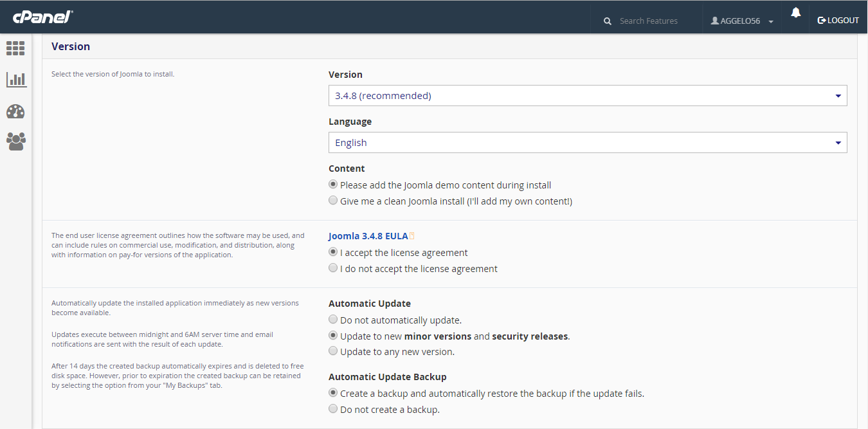Select add Joomla demo content option
The image size is (868, 429).
click(x=333, y=185)
